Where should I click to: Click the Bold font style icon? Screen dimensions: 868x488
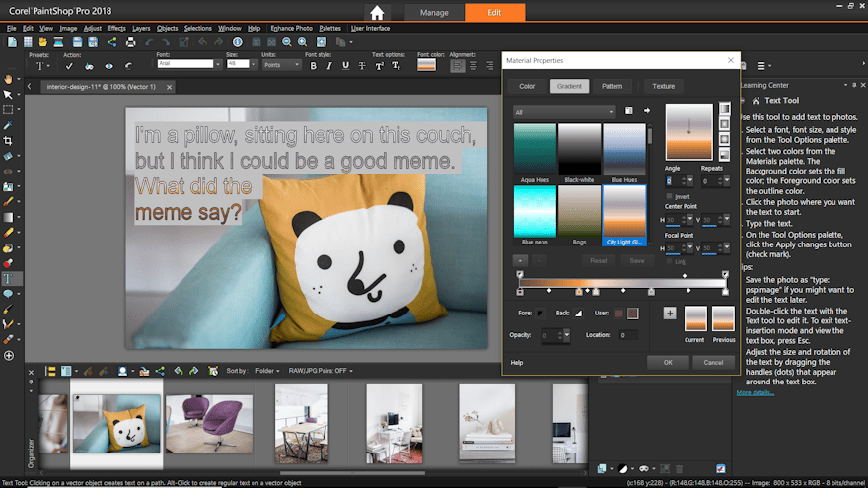[x=313, y=66]
